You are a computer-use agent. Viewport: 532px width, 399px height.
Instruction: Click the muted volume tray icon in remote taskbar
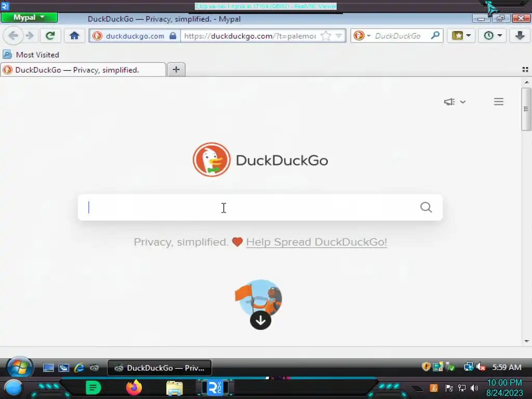[x=481, y=367]
